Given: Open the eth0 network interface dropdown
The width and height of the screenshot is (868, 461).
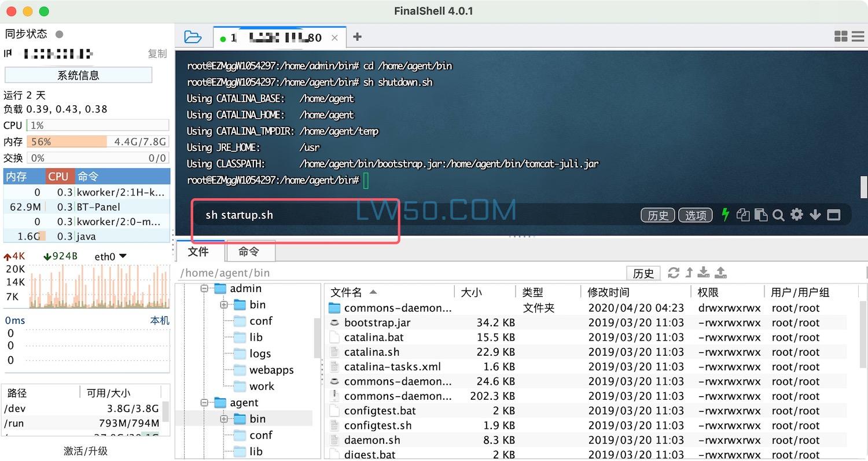Looking at the screenshot, I should 122,256.
